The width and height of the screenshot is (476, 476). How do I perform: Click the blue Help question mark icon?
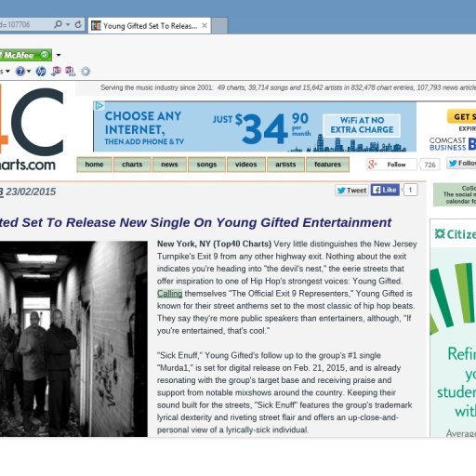20,72
